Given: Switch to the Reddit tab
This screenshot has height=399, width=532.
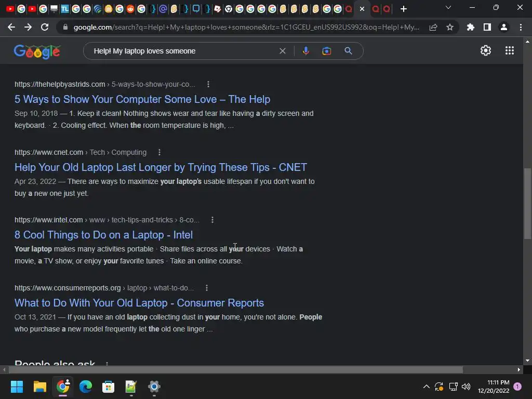Looking at the screenshot, I should [x=130, y=9].
